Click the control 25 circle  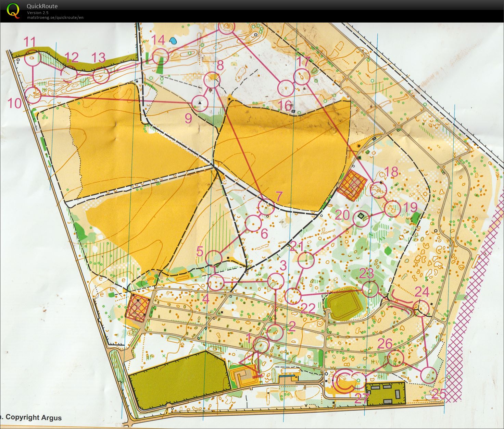(429, 375)
